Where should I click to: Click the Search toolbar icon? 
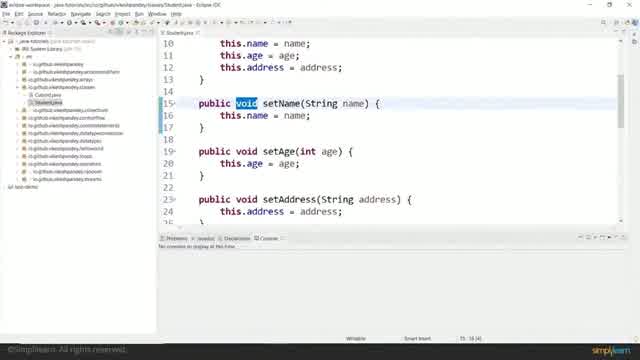(x=152, y=22)
